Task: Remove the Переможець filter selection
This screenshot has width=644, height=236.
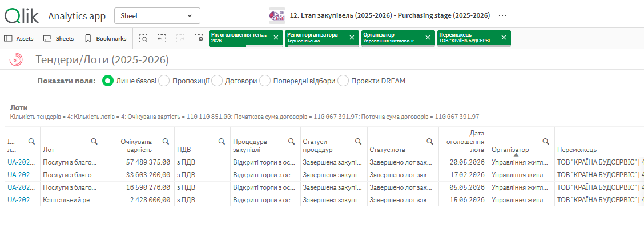Action: [x=504, y=37]
